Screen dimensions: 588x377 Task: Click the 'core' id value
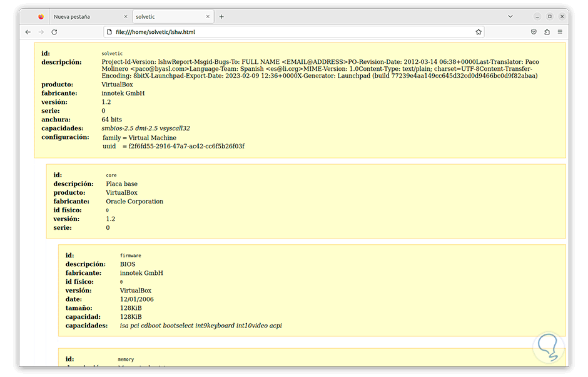point(111,175)
